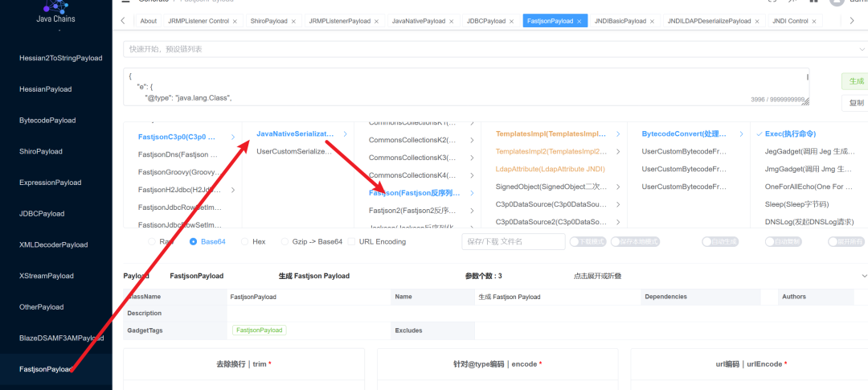Close the ShiroPayload tab
This screenshot has width=868, height=390.
click(x=293, y=21)
